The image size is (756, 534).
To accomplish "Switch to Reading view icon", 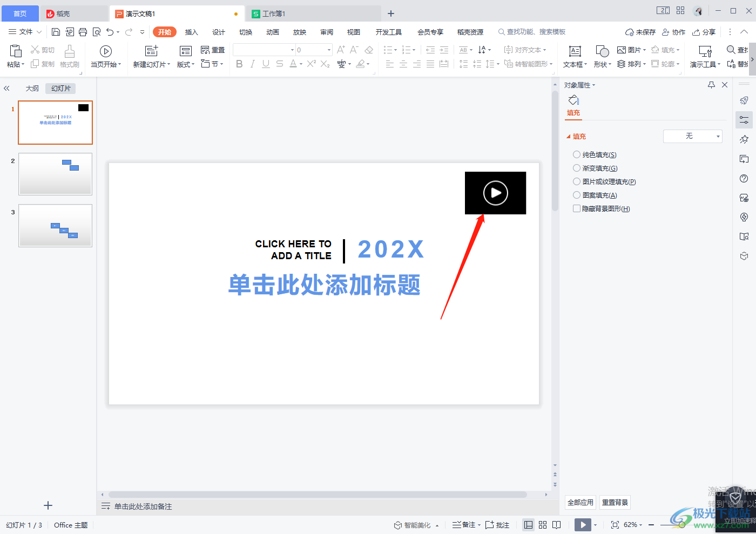I will 557,525.
